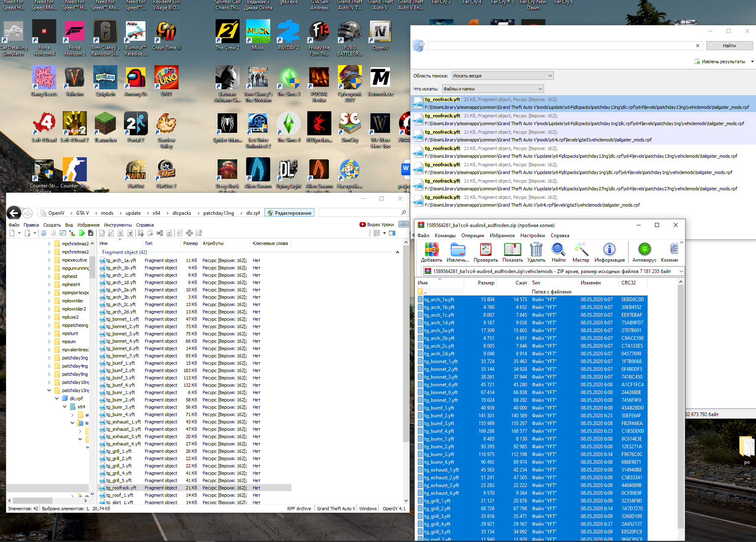
Task: Open the Among Us desktop shortcut
Action: coord(136,81)
